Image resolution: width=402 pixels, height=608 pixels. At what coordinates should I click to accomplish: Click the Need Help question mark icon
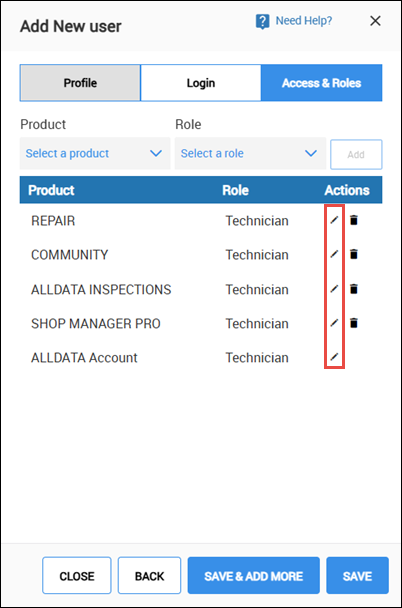pos(262,21)
